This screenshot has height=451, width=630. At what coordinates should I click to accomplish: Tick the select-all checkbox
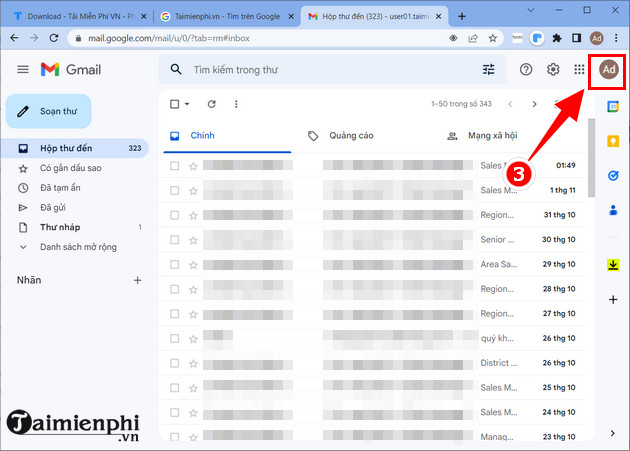174,104
